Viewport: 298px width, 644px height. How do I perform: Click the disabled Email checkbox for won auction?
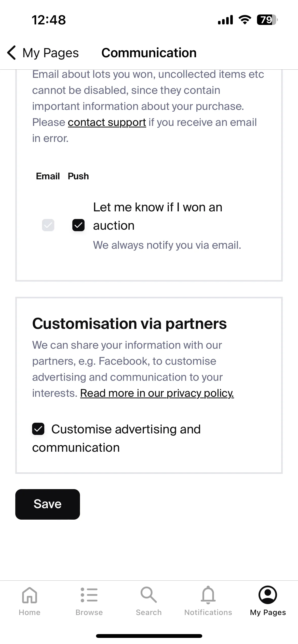(x=48, y=225)
